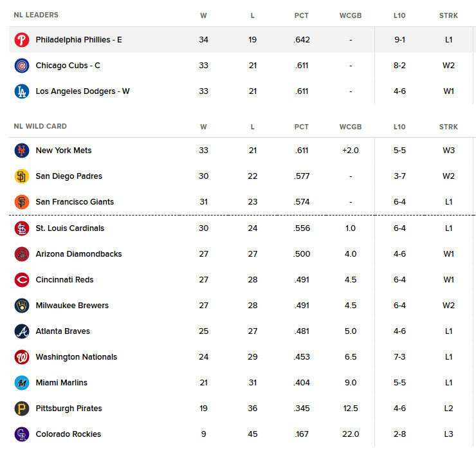Click the Chicago Cubs logo icon

22,66
